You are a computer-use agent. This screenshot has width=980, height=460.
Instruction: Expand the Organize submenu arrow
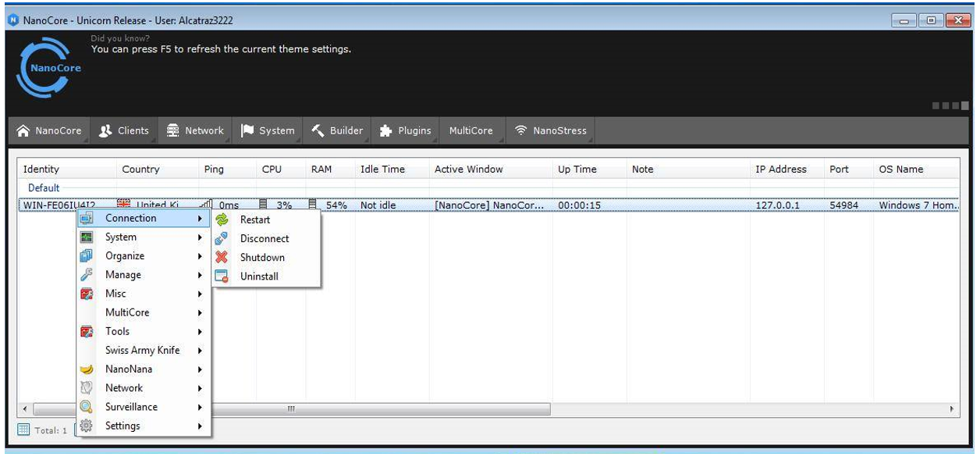201,256
